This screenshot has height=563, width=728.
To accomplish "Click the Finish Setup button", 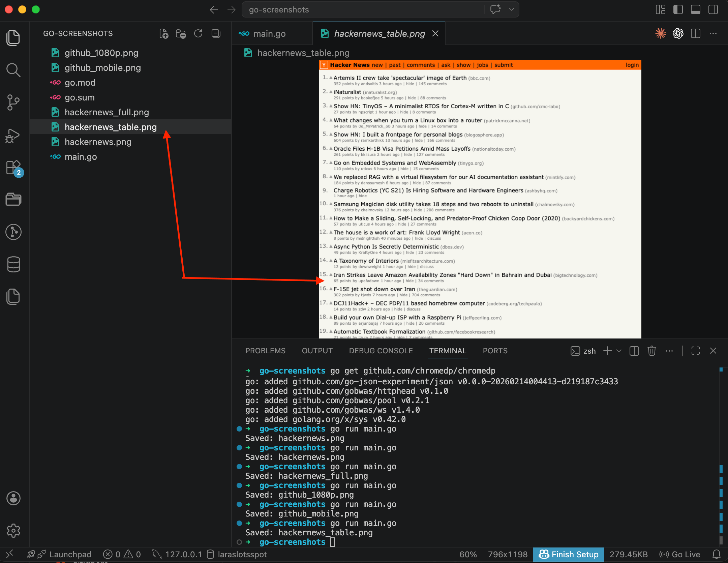I will click(x=568, y=554).
